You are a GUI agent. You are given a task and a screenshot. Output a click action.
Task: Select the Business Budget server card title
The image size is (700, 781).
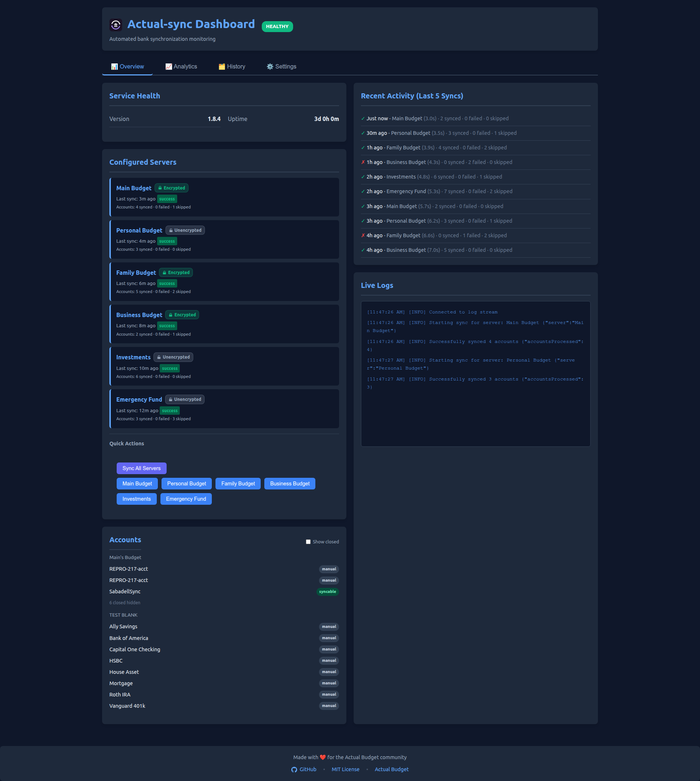[139, 315]
